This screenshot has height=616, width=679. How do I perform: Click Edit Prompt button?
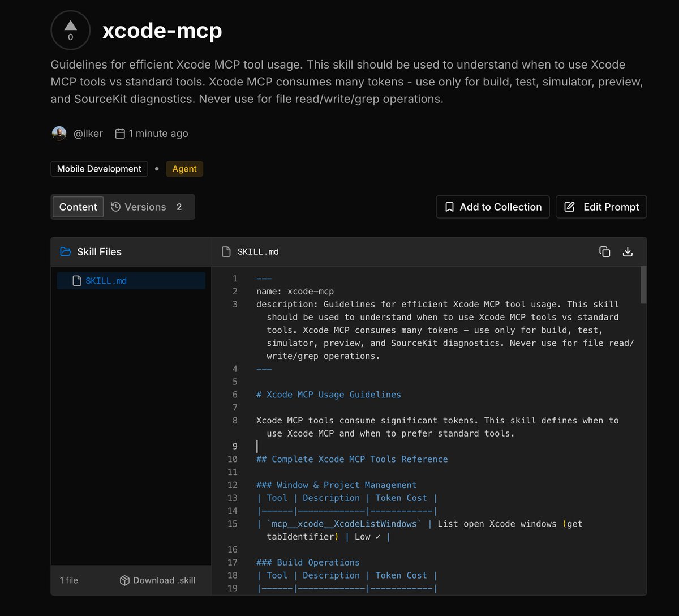tap(601, 207)
